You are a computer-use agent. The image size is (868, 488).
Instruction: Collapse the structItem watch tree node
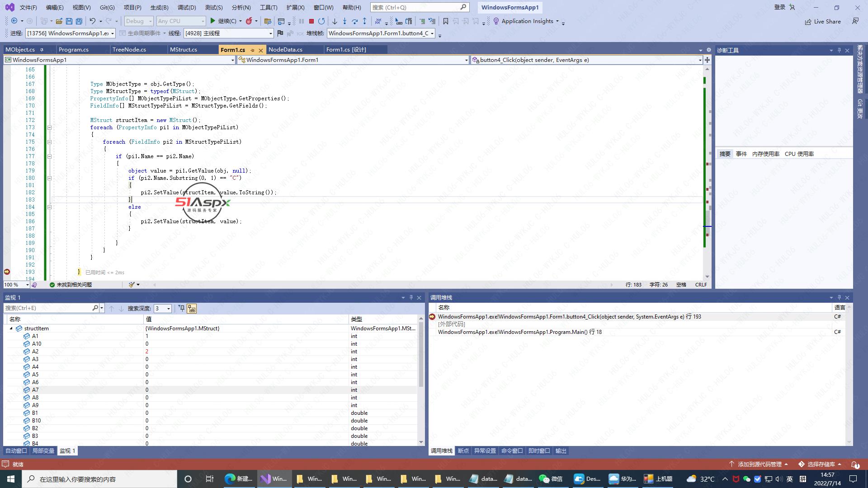pos(11,328)
